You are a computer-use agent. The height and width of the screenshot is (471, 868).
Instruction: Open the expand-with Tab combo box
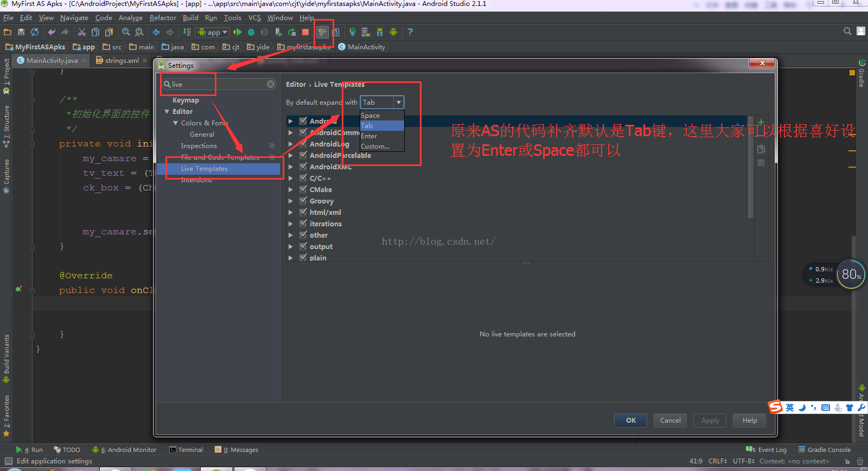tap(382, 102)
